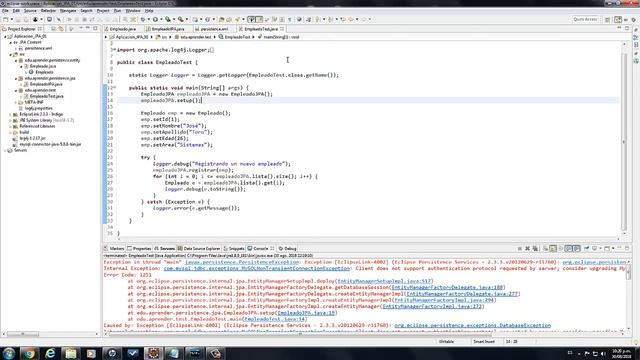Screen dimensions: 640x360
Task: Collapse all in Project Explorer toolbar
Action: pos(53,29)
